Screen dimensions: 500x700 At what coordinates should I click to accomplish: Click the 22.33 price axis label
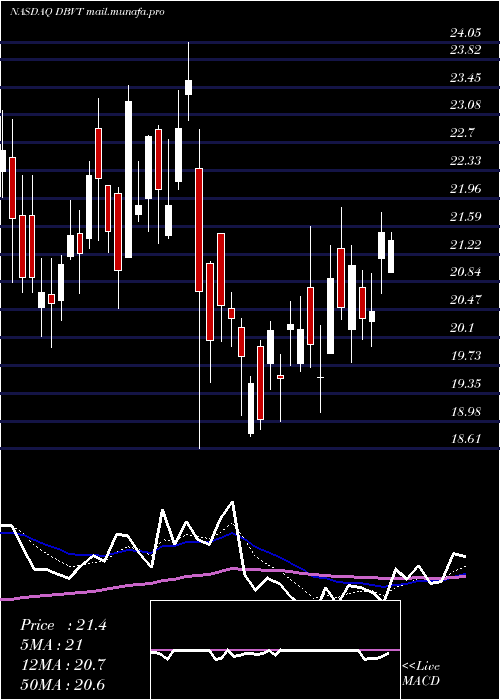click(465, 161)
